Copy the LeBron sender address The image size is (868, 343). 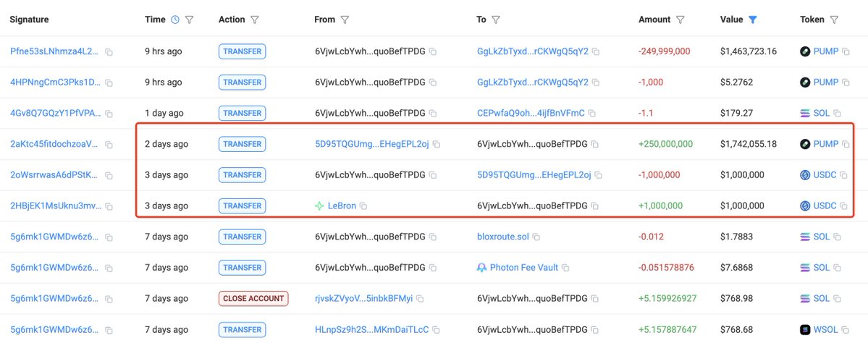pos(363,206)
